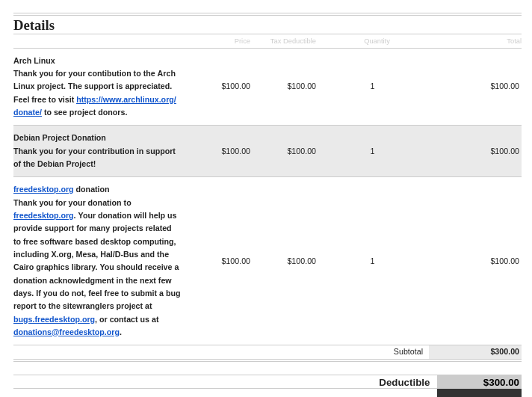Select the Details heading

point(34,25)
